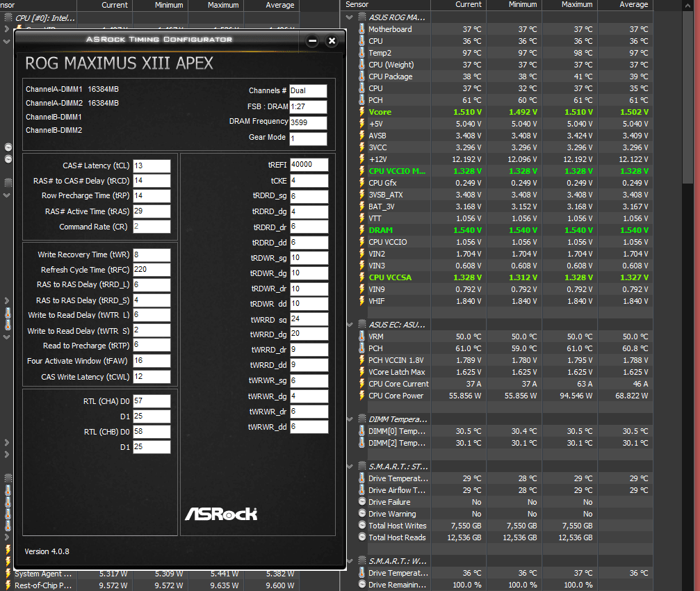Click the RTL (CHA) D0 field

pos(152,401)
